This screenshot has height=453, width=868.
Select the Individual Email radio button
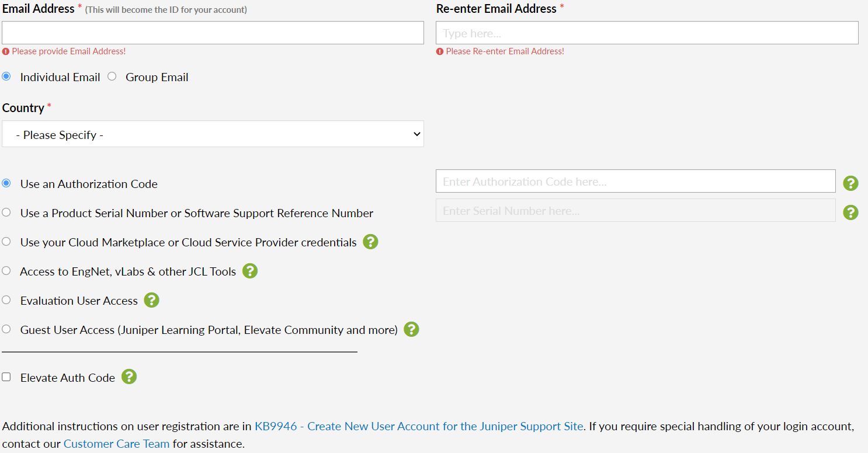(6, 75)
